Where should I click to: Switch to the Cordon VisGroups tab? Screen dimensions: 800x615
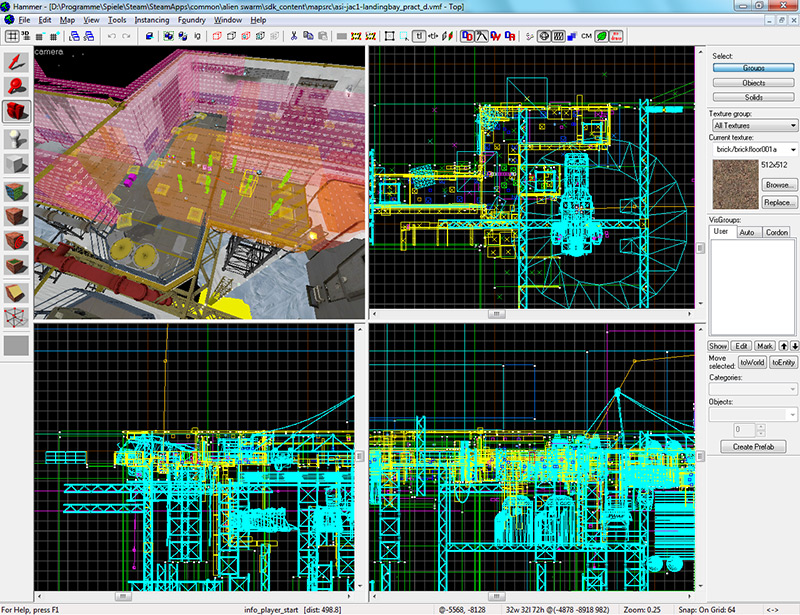(776, 232)
